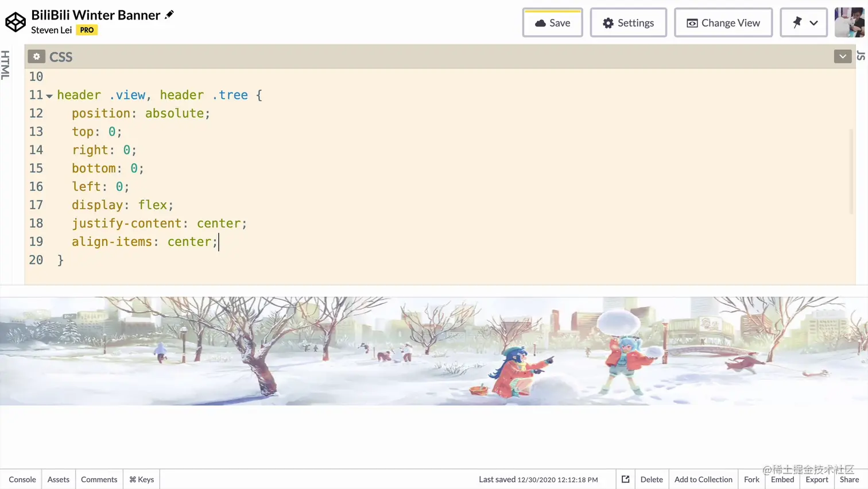The image size is (868, 489).
Task: Click the 'align-items: center;' line
Action: [145, 241]
